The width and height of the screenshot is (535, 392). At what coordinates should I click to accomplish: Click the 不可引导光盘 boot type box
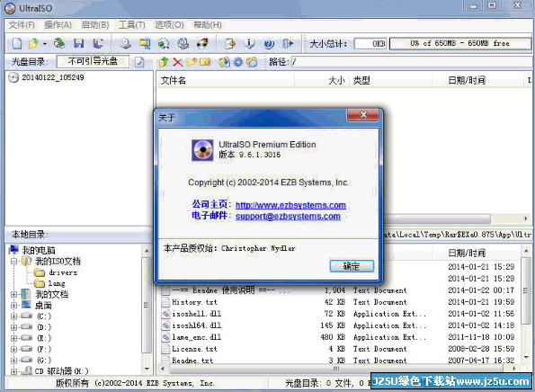click(93, 61)
